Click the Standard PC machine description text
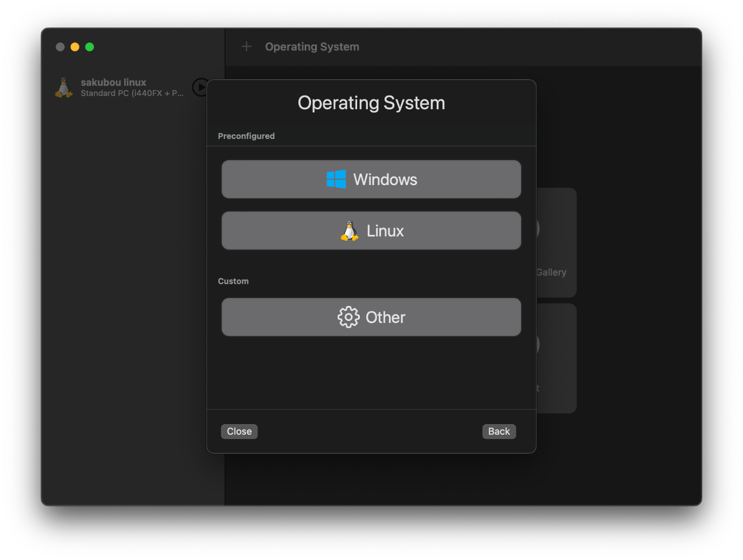Screen dimensions: 743x560 point(132,93)
